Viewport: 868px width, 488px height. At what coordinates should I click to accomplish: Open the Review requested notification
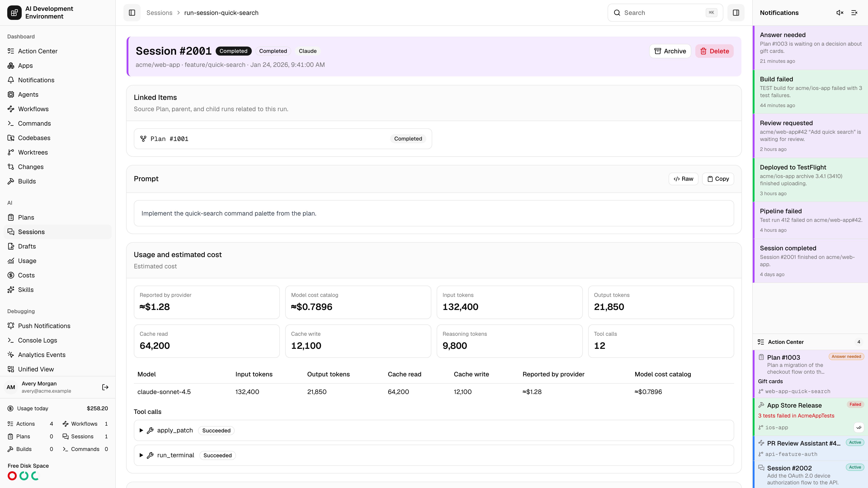point(810,136)
